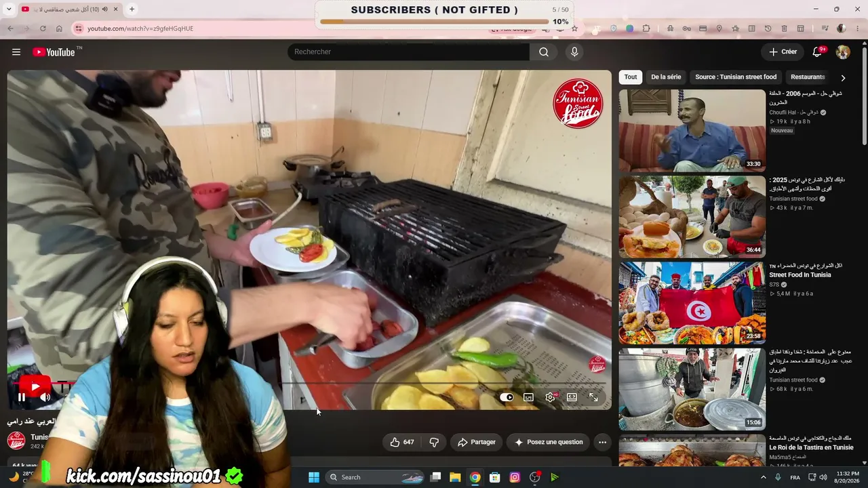
Task: Open video player settings gear
Action: [x=550, y=398]
